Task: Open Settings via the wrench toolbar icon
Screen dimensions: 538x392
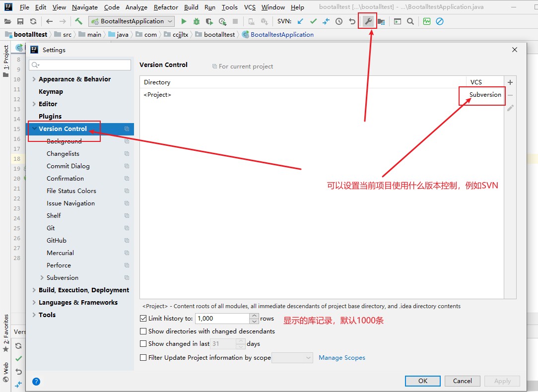Action: pyautogui.click(x=368, y=21)
